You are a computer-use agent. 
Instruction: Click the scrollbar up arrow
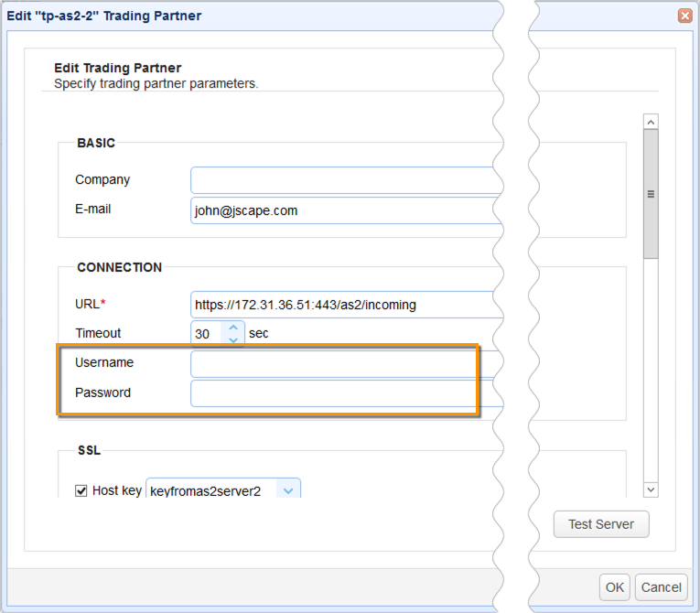pos(651,122)
